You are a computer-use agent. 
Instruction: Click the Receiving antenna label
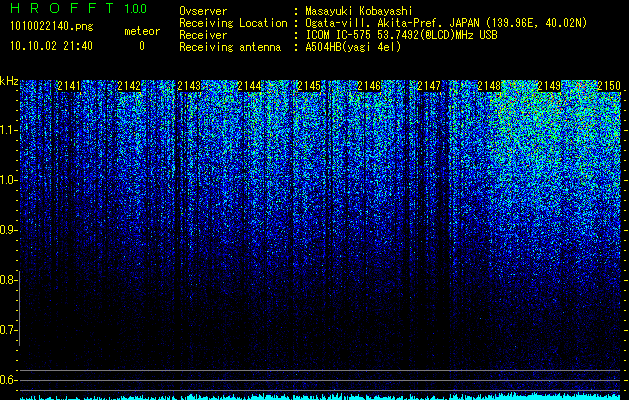[230, 47]
